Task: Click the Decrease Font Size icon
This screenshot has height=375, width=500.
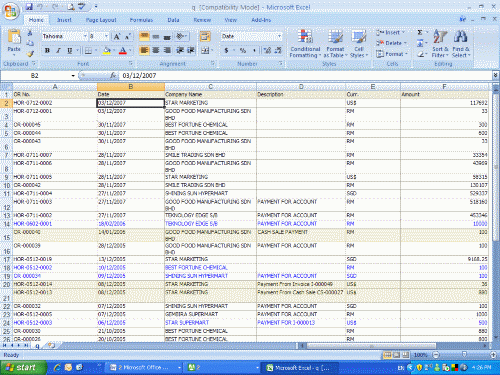Action: pyautogui.click(x=128, y=36)
